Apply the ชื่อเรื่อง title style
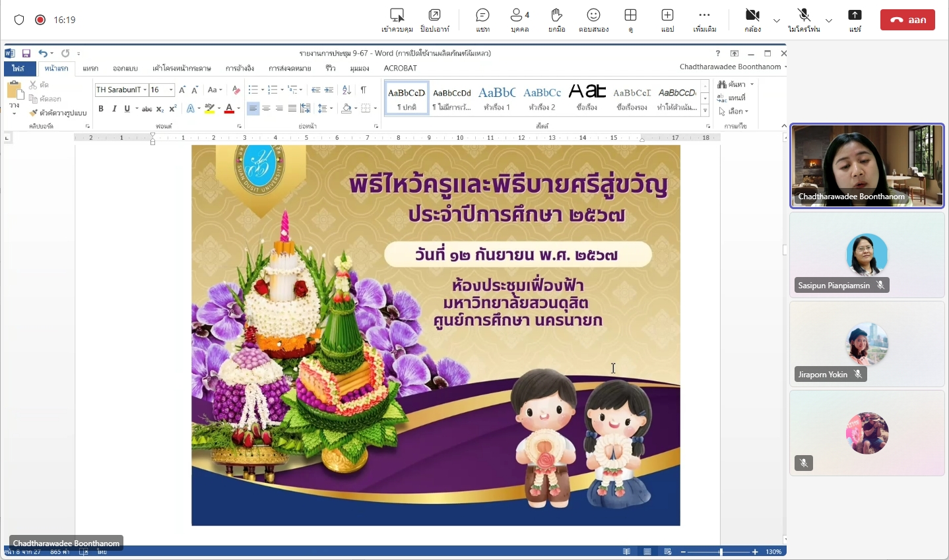The image size is (949, 560). click(x=587, y=98)
